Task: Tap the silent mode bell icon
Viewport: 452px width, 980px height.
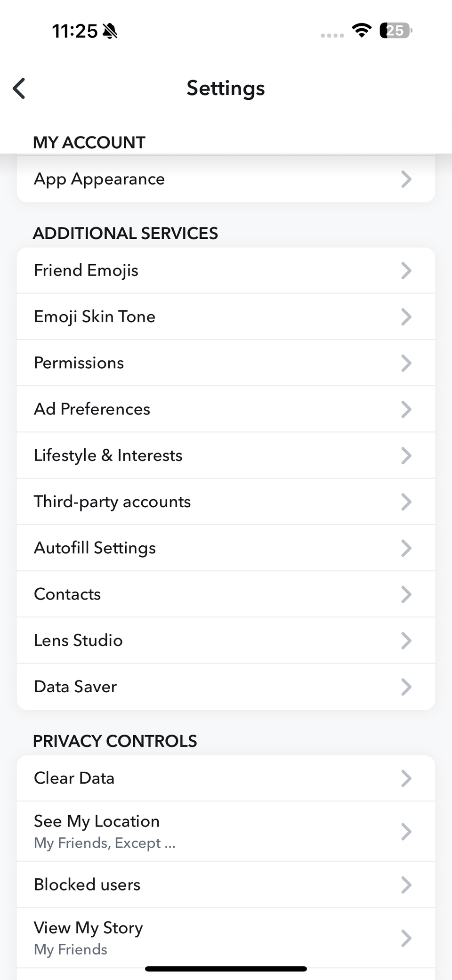Action: pyautogui.click(x=110, y=31)
